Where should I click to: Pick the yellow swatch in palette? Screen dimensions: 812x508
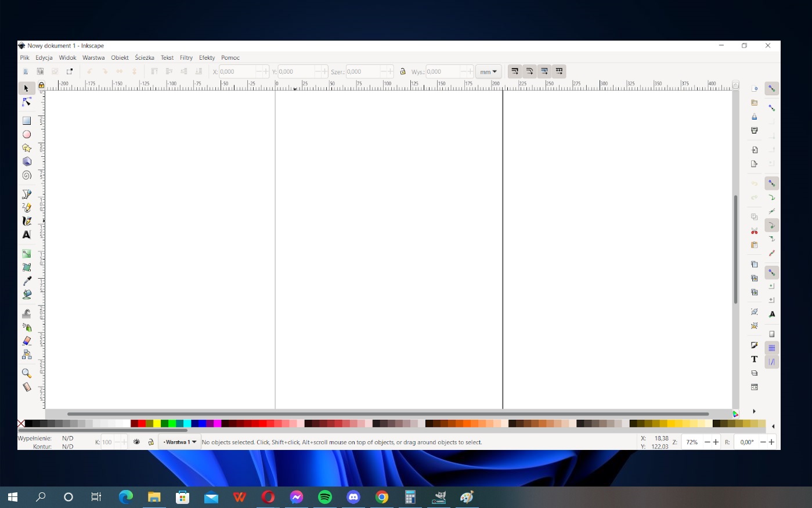(x=157, y=424)
